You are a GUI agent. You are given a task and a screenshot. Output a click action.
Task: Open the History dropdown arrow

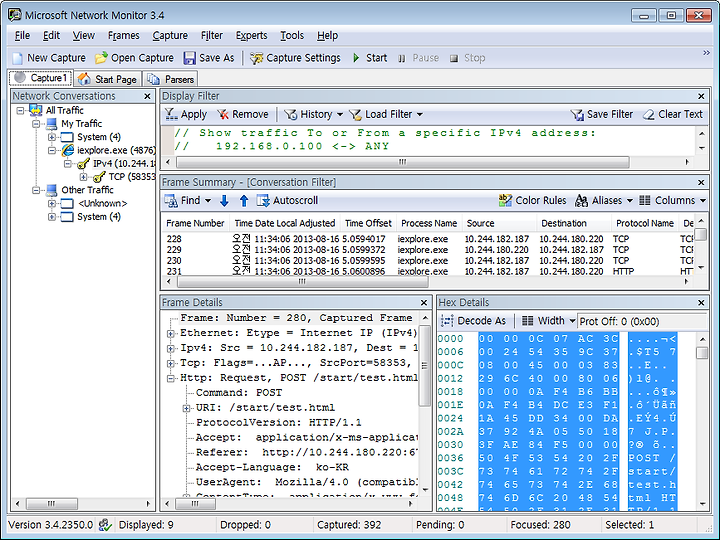[x=340, y=114]
